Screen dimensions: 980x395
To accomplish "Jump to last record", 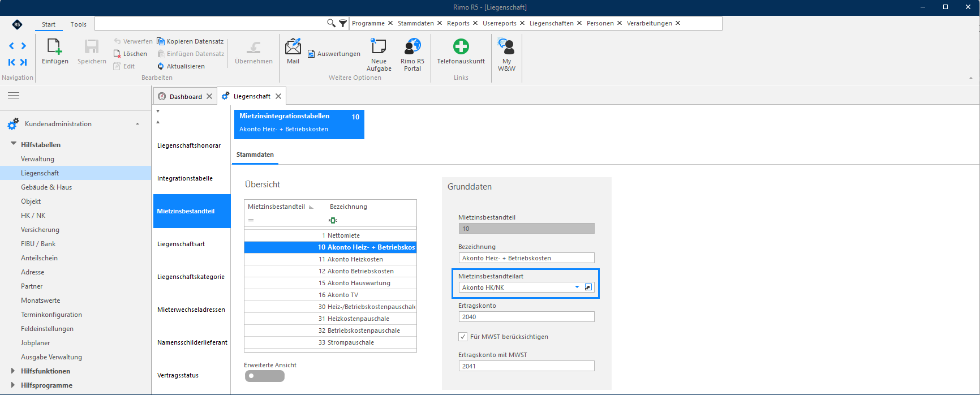I will pos(24,62).
